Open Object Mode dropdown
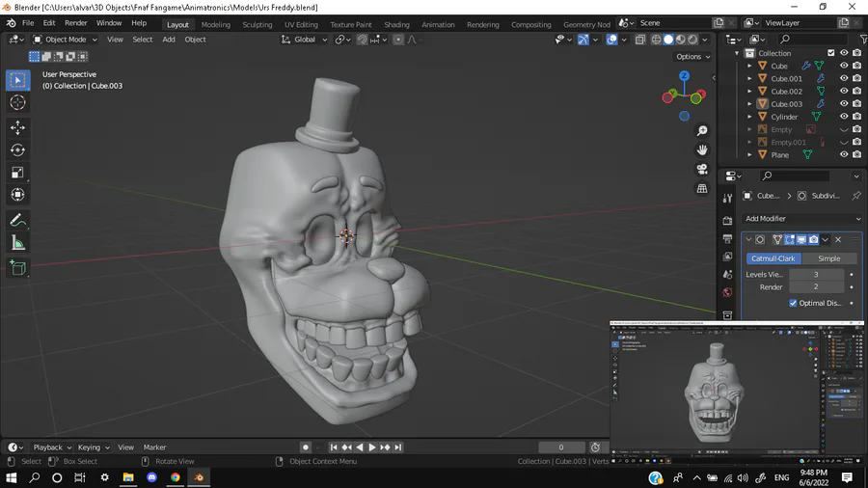 [x=65, y=40]
